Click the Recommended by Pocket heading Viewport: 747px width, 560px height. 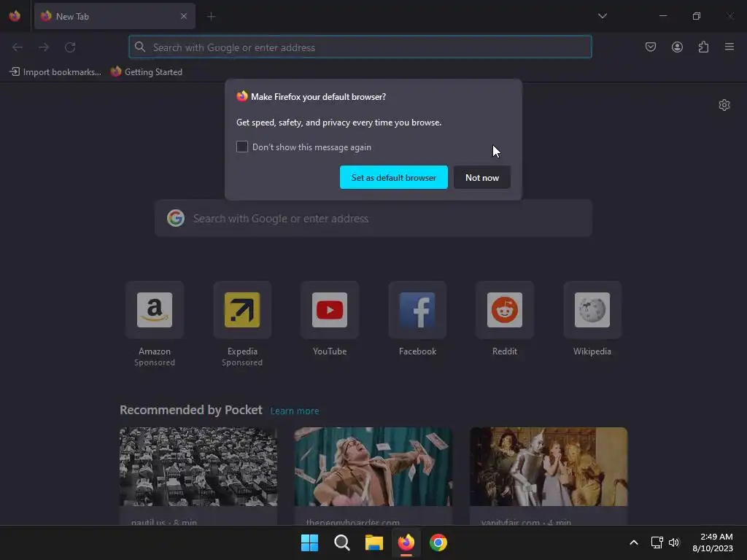coord(190,410)
